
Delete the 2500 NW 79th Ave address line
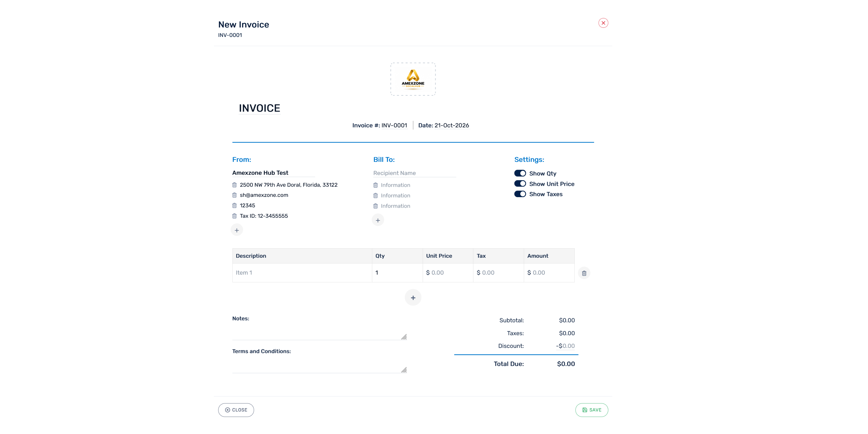coord(234,185)
